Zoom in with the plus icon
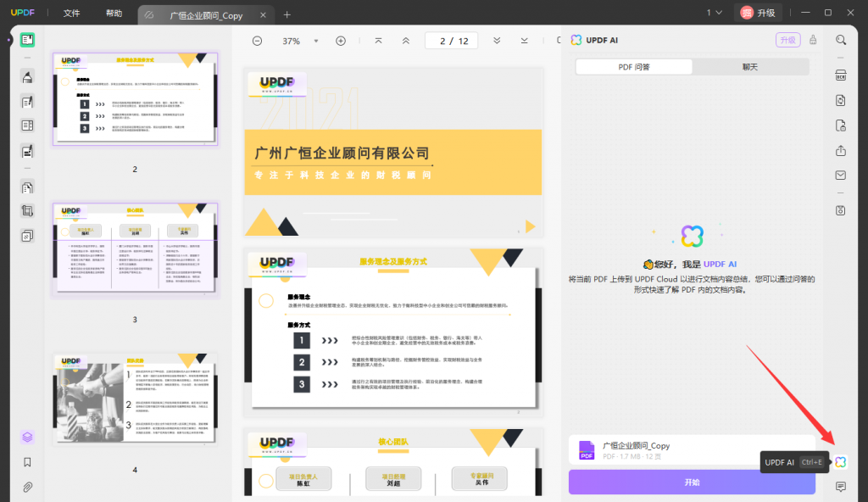This screenshot has width=868, height=502. click(x=341, y=41)
